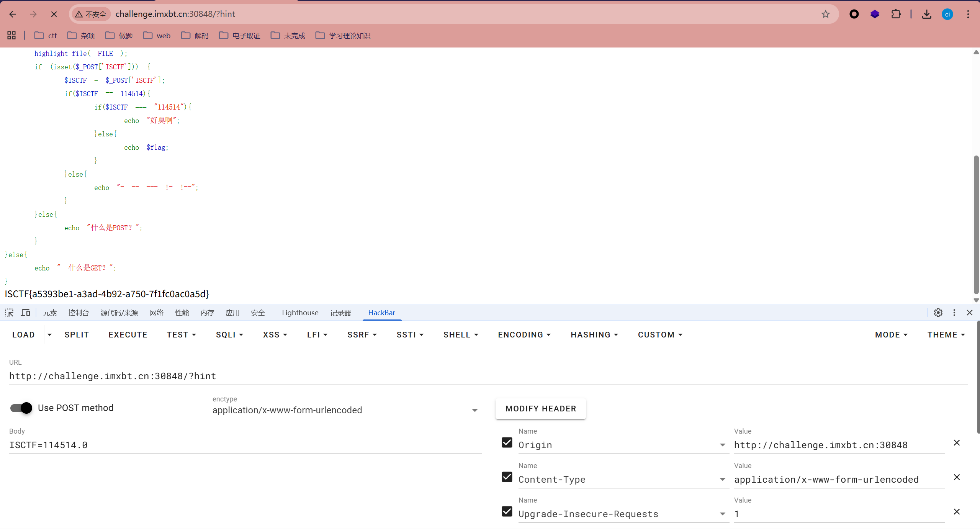Image resolution: width=980 pixels, height=529 pixels.
Task: Uncheck the Origin header checkbox
Action: coord(507,443)
